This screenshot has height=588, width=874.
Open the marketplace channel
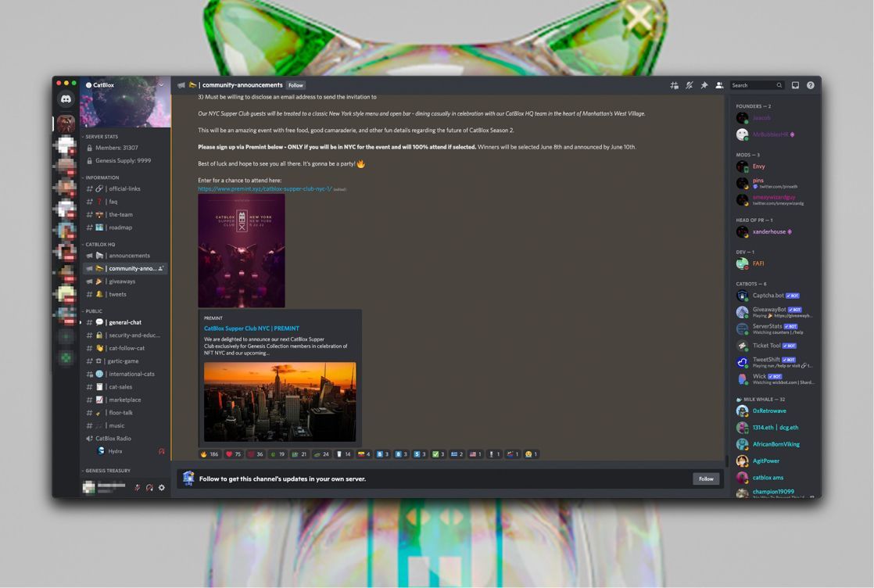pos(125,400)
